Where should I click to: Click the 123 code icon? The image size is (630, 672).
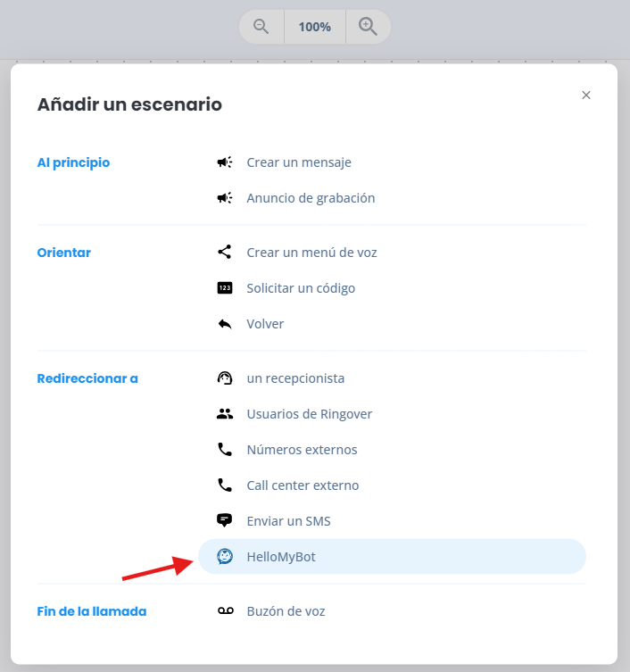225,288
